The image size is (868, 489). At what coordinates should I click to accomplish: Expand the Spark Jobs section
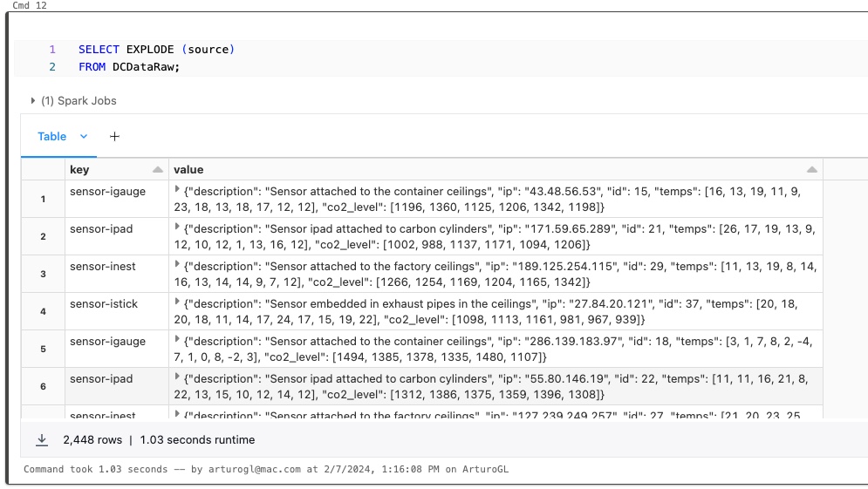click(33, 101)
